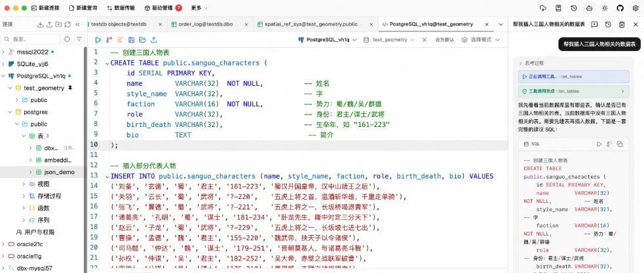Expand the mssql2022 connection
The height and width of the screenshot is (273, 644).
[3, 52]
